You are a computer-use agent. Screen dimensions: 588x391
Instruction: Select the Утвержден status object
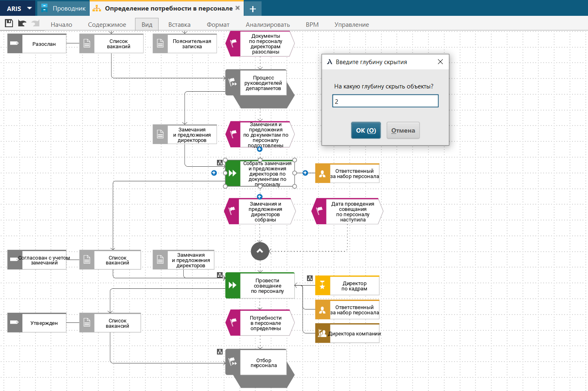[x=37, y=323]
